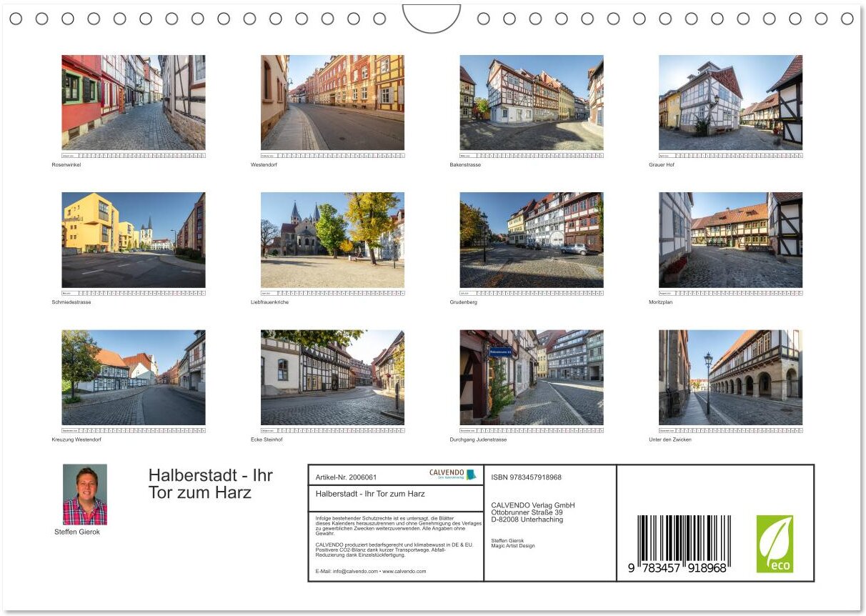Open the Westendorf photo thumbnail

[x=332, y=102]
